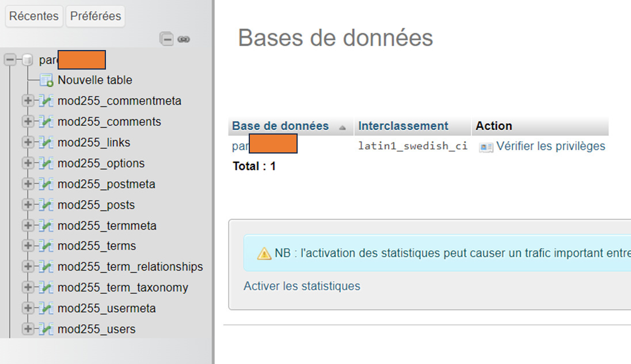
Task: Expand the mod255_postmeta table node
Action: coord(28,183)
